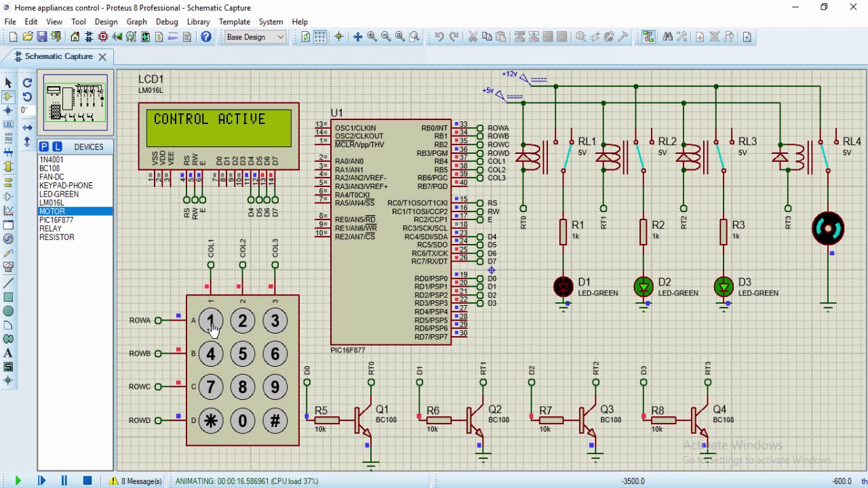Click keypad key 5
This screenshot has height=488, width=868.
tap(243, 354)
